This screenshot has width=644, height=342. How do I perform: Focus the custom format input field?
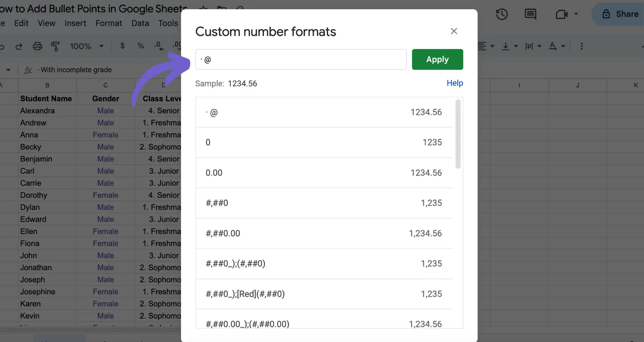[x=301, y=59]
